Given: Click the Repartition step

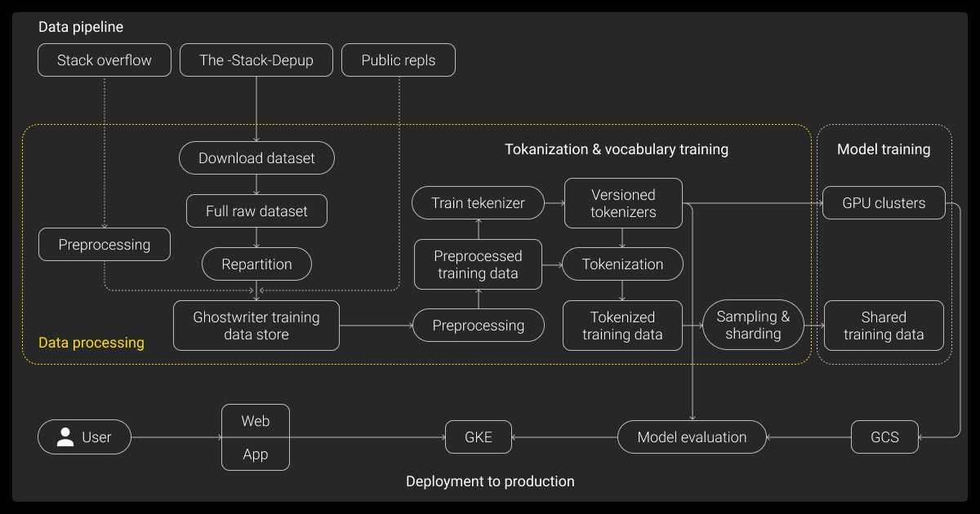Looking at the screenshot, I should [256, 264].
